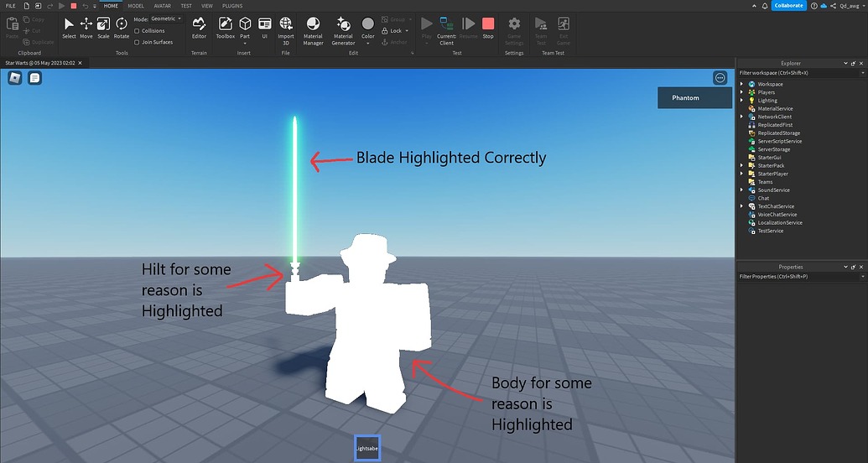
Task: Click the Lock tool icon
Action: click(x=384, y=31)
